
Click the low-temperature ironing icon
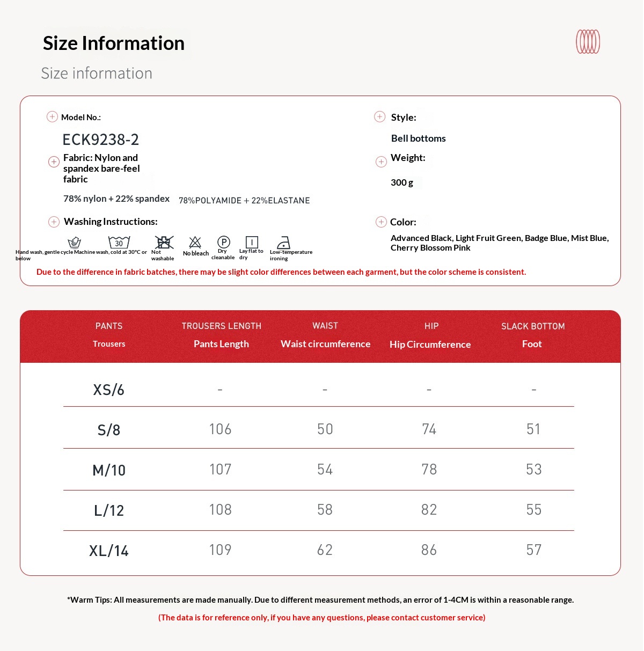284,243
